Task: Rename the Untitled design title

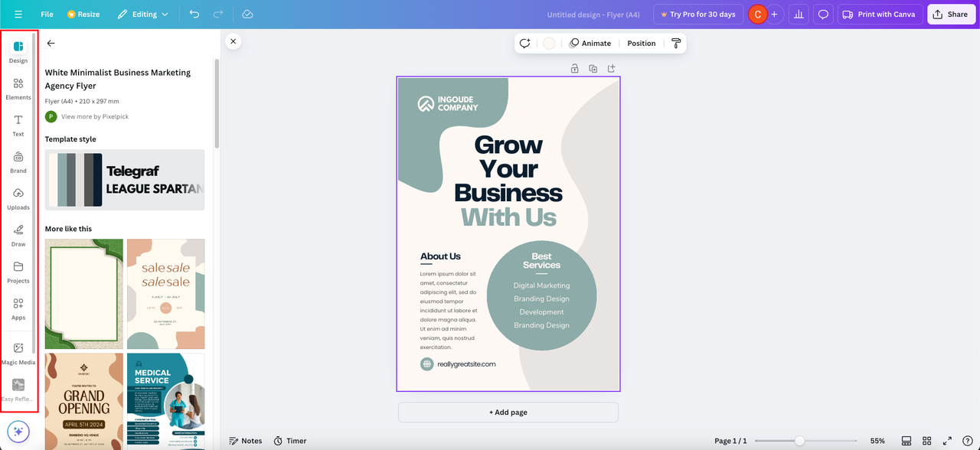Action: pyautogui.click(x=594, y=15)
